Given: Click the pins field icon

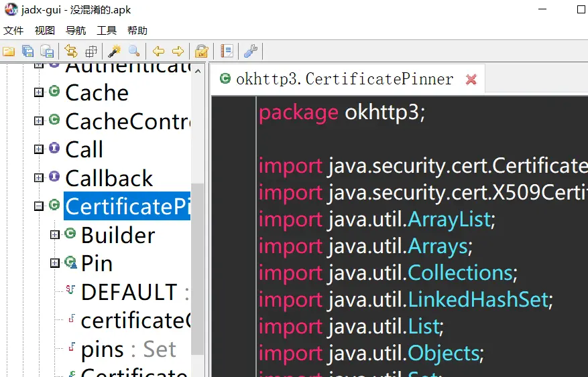Looking at the screenshot, I should pos(72,347).
